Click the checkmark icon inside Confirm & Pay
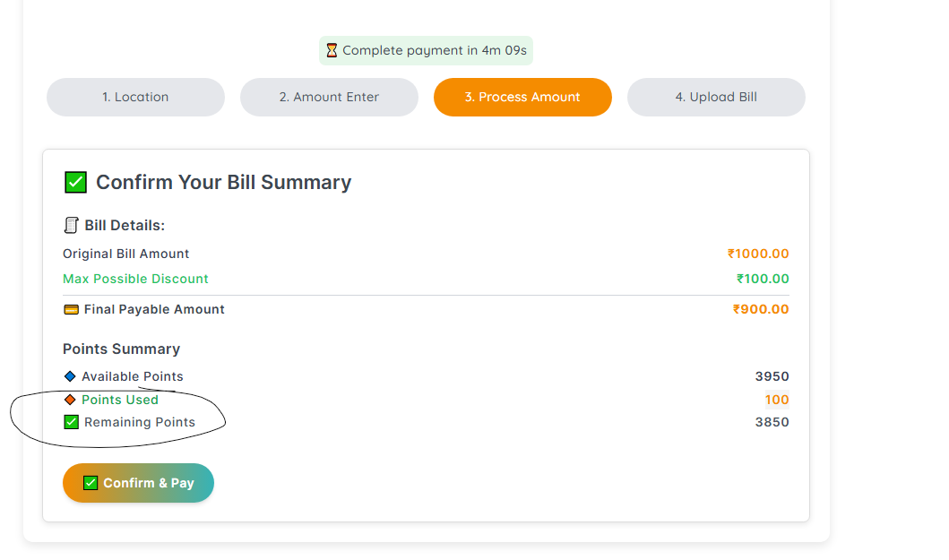Screen dimensions: 949x560 [x=91, y=483]
